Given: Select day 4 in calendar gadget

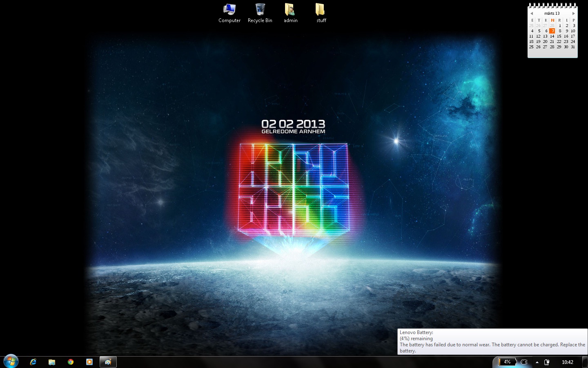Looking at the screenshot, I should 532,31.
